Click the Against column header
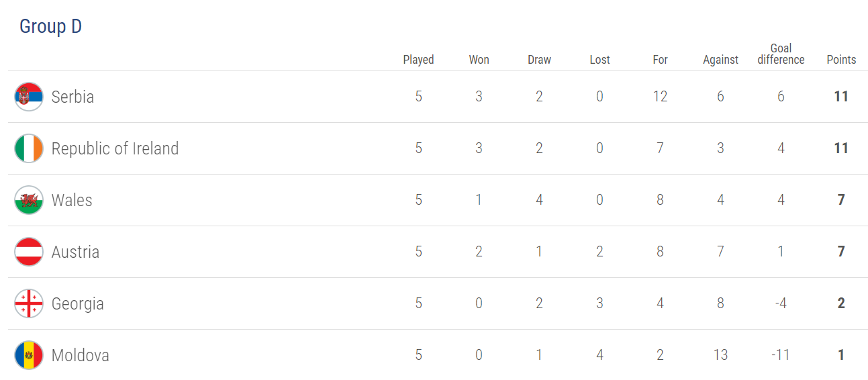This screenshot has height=380, width=868. (x=720, y=60)
